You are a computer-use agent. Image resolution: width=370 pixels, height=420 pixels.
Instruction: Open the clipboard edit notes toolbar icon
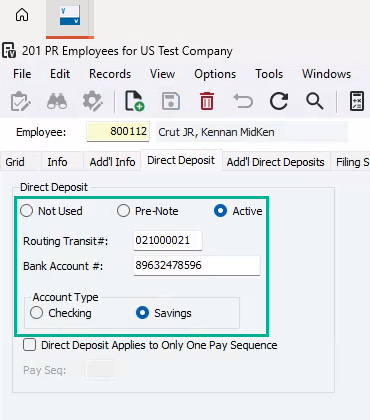[21, 101]
